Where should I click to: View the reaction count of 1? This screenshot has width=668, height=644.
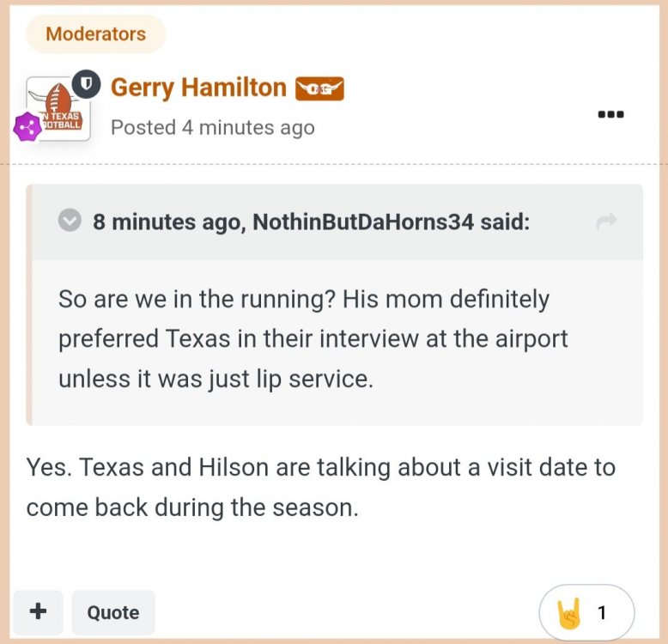(x=602, y=613)
